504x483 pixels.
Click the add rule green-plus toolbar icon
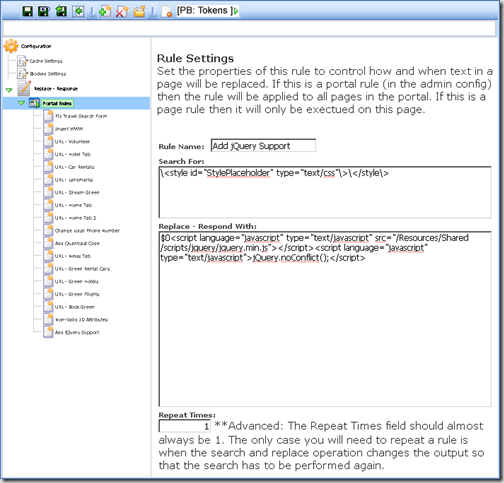(x=105, y=11)
